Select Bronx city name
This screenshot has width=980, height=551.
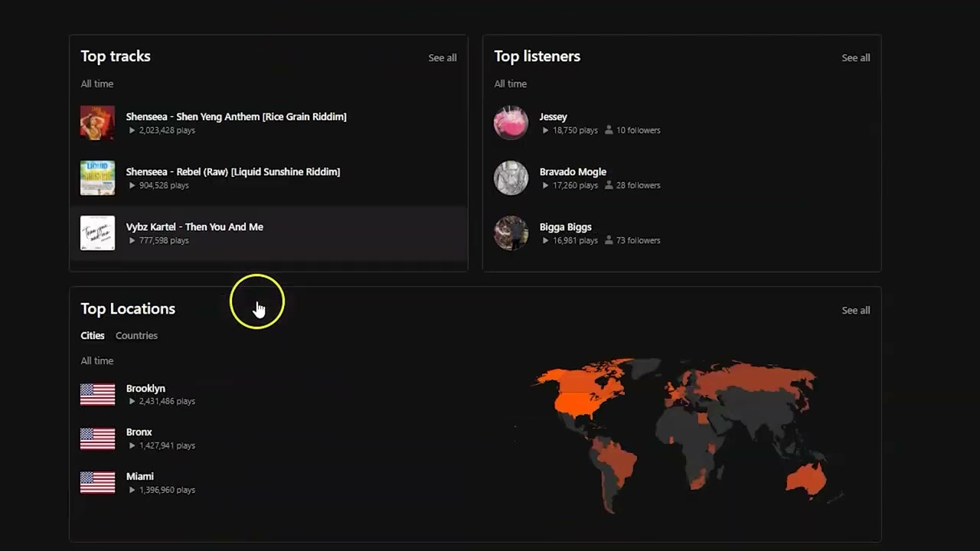(x=139, y=432)
